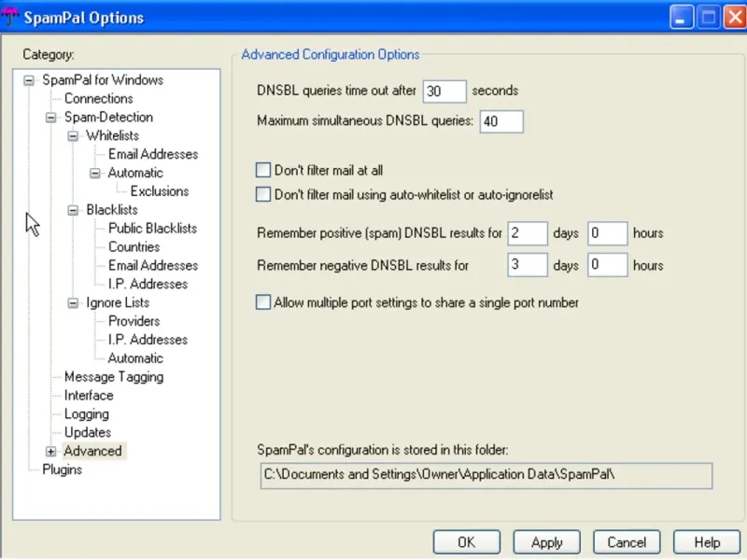Select Message Tagging category
This screenshot has width=747, height=560.
114,377
